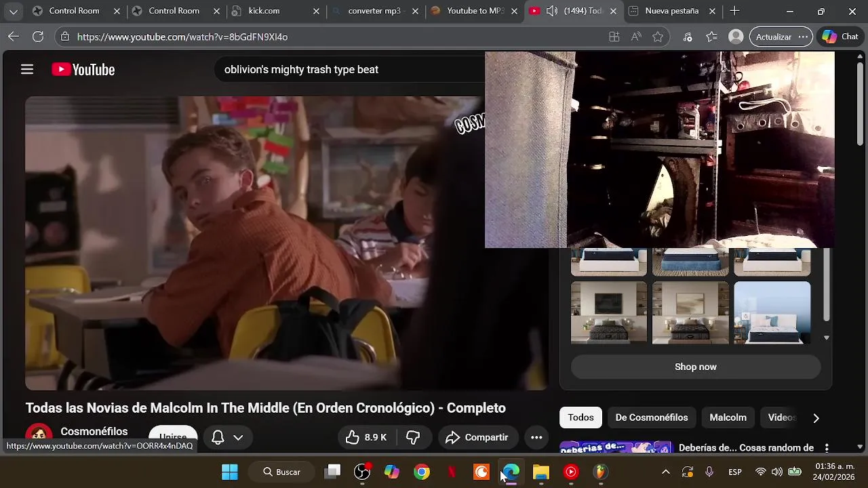This screenshot has height=488, width=868.
Task: Go back to the previous page
Action: tap(14, 37)
